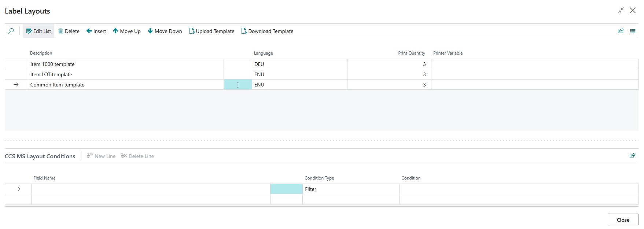The width and height of the screenshot is (644, 229).
Task: Toggle Edit List mode
Action: point(38,31)
